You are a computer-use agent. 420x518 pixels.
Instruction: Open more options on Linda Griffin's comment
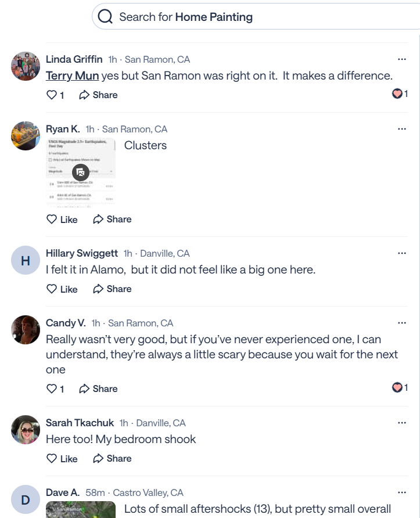pyautogui.click(x=402, y=59)
